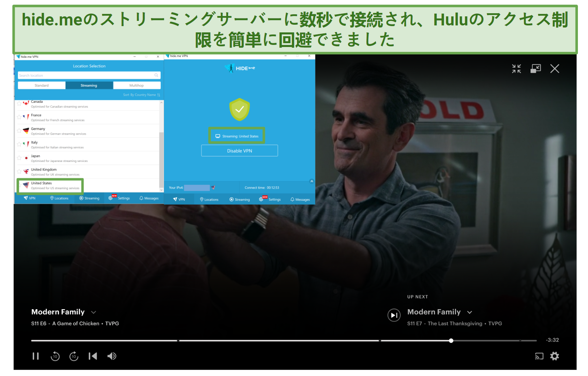Open Messages in connected window

[300, 199]
